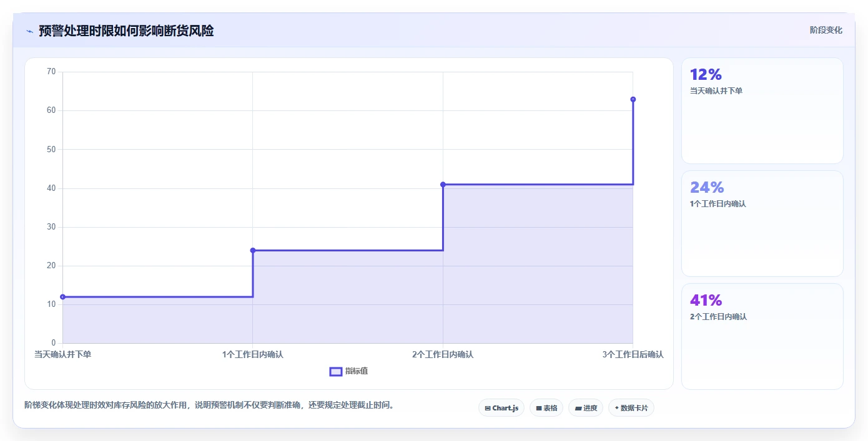Click x-axis label 3个工作日后确认
This screenshot has height=441, width=868.
click(633, 354)
